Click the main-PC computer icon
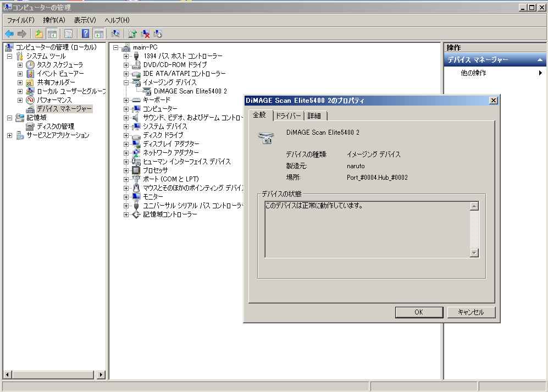Image resolution: width=548 pixels, height=392 pixels. coord(126,48)
